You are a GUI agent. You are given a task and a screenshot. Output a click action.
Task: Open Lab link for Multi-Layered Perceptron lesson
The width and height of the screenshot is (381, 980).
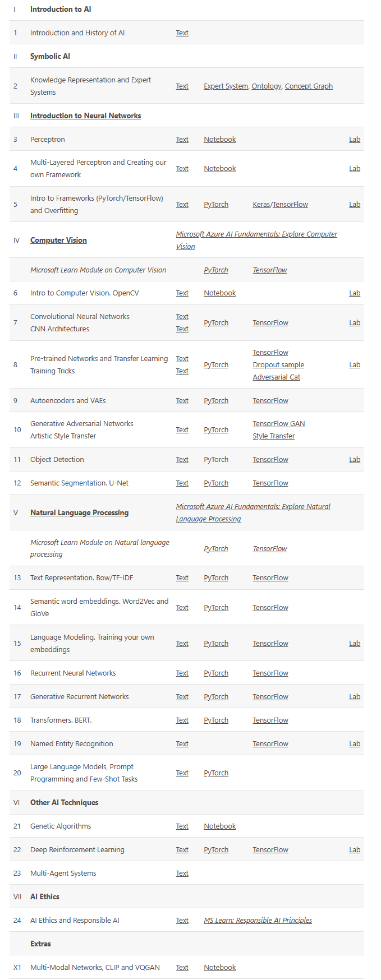(355, 169)
